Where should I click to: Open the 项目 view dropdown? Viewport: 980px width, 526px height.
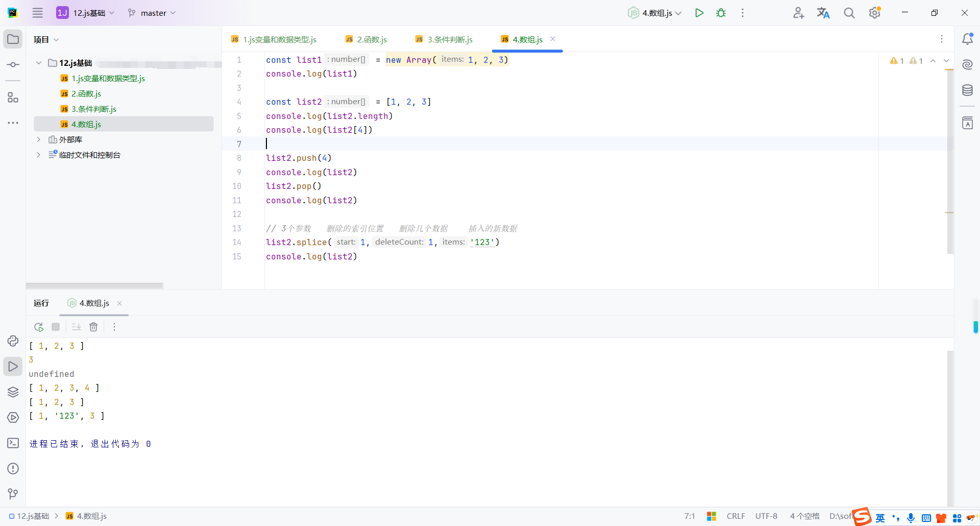(x=46, y=39)
